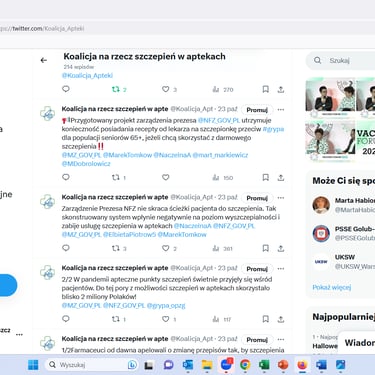375x375 pixels.
Task: Switch to Firefox in the taskbar
Action: (302, 365)
